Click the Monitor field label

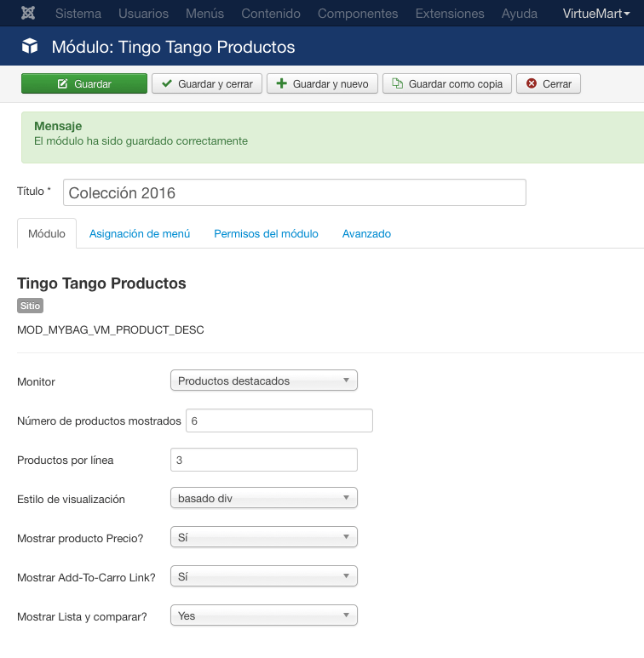pos(36,382)
